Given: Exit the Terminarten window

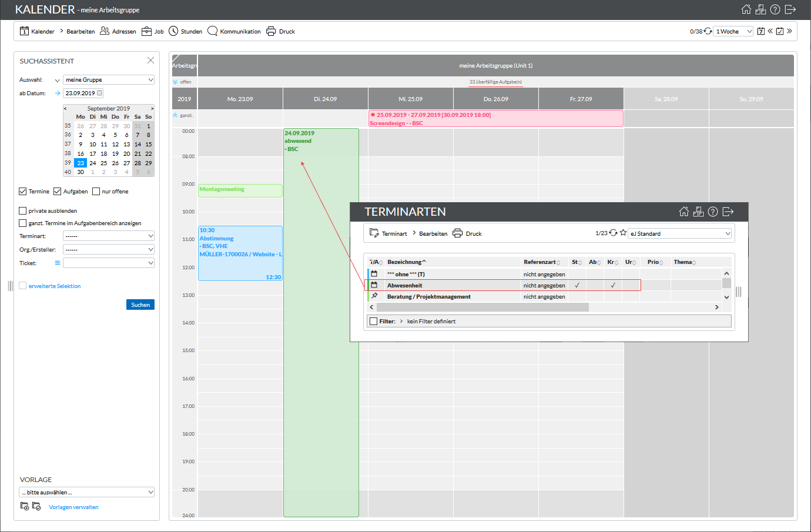Looking at the screenshot, I should pos(728,212).
